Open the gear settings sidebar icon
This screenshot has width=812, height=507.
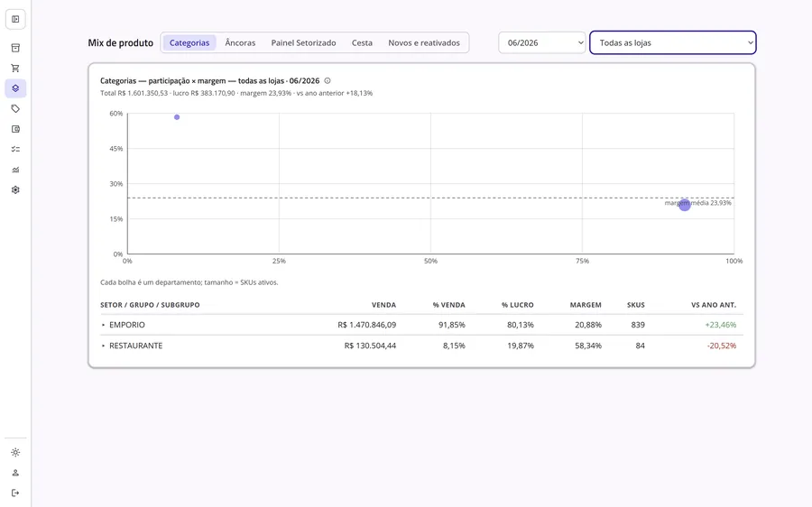pos(15,190)
